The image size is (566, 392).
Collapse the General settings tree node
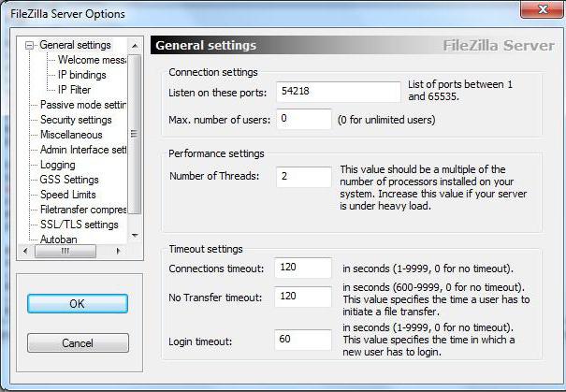(x=29, y=46)
